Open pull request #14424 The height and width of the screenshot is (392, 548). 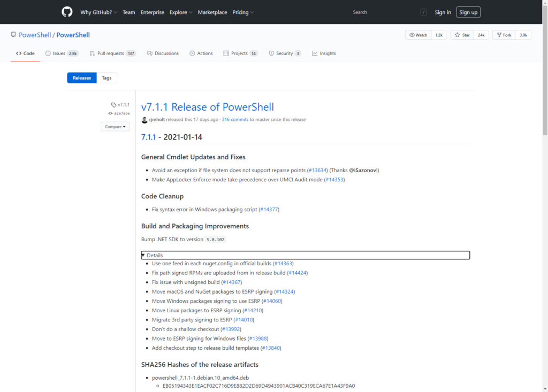pos(298,273)
